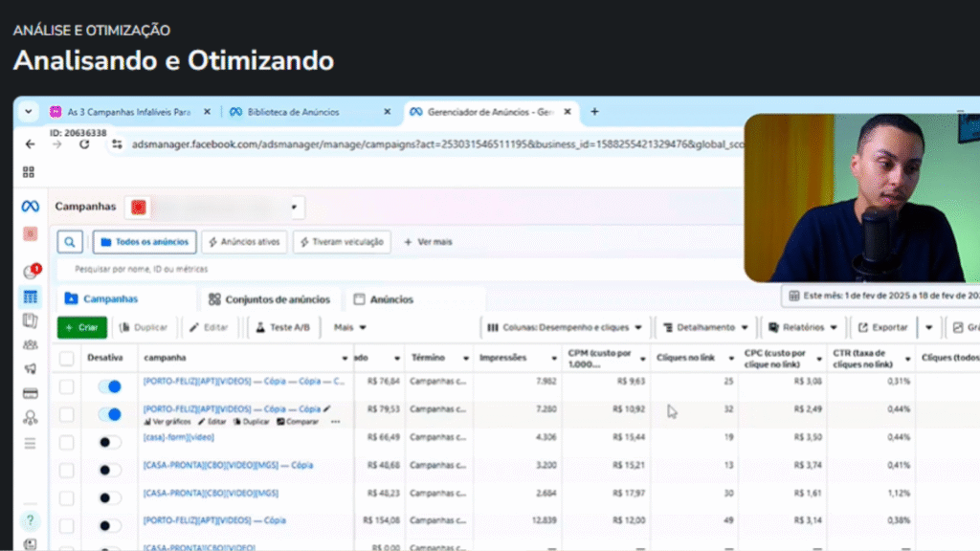Expand the Colunas: Desempenho e cliques dropdown

click(x=566, y=327)
